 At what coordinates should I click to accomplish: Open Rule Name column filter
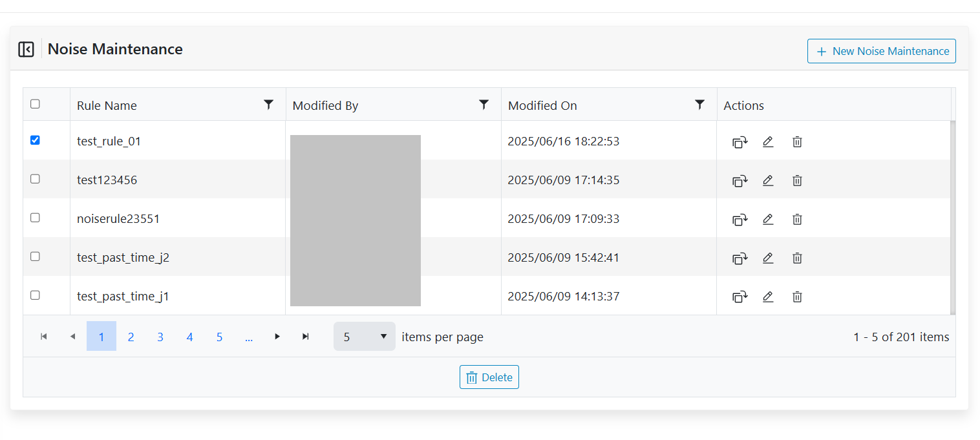pyautogui.click(x=269, y=105)
